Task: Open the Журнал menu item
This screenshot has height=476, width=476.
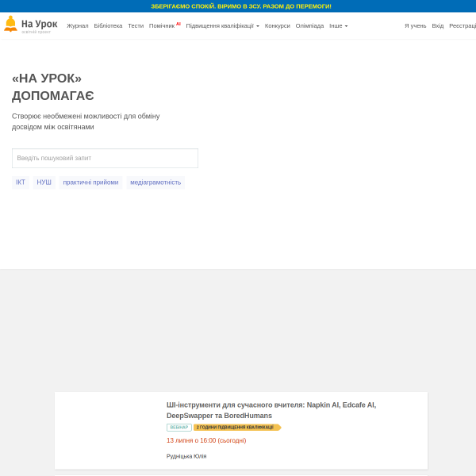Action: pos(78,26)
